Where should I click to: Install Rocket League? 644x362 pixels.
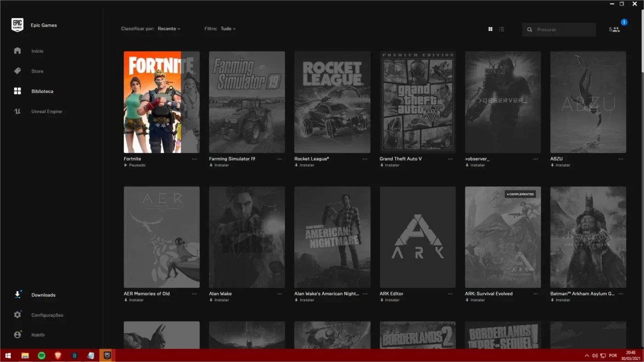[304, 165]
